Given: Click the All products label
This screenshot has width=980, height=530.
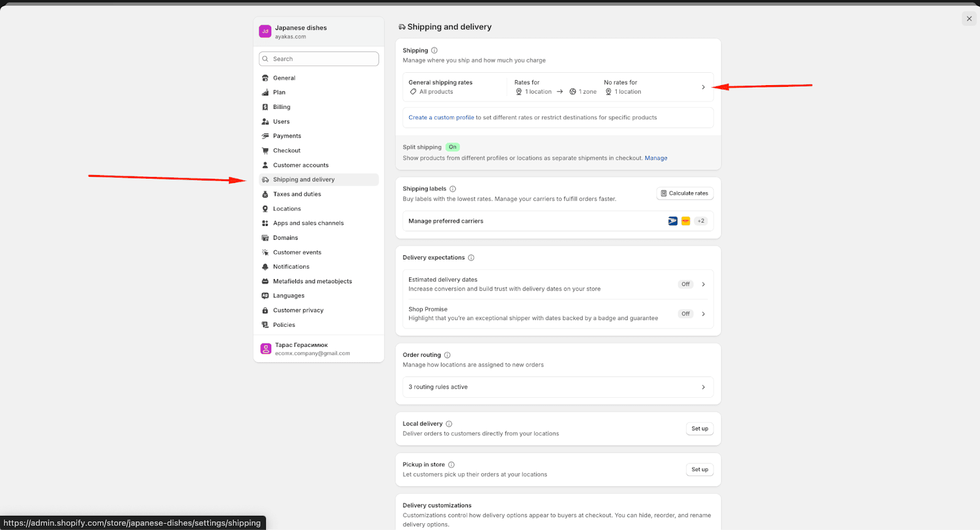Looking at the screenshot, I should [436, 92].
